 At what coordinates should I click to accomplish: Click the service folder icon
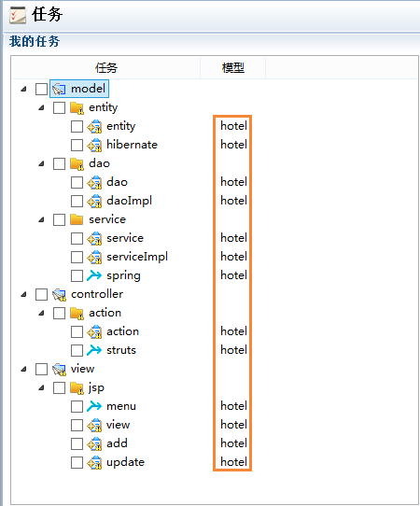point(77,219)
